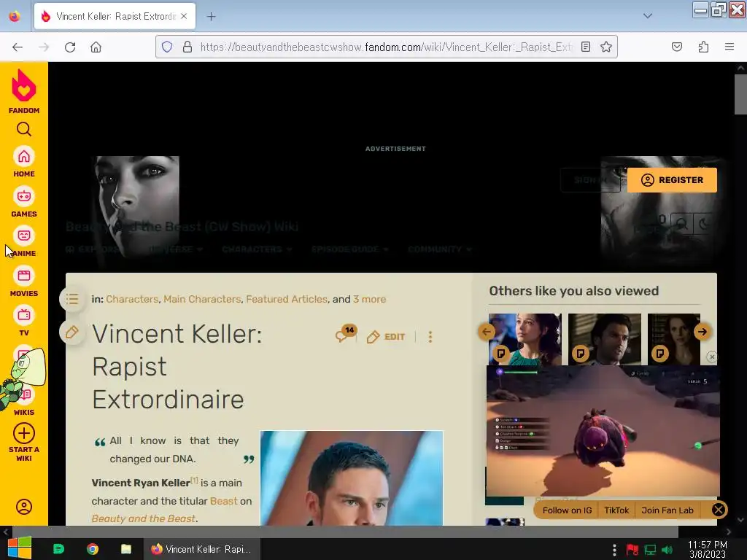Follow the Beauty and the Beast italic link

pyautogui.click(x=144, y=518)
